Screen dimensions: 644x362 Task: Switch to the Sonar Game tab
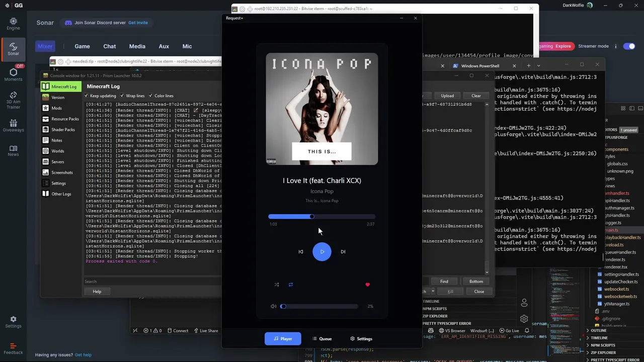82,46
